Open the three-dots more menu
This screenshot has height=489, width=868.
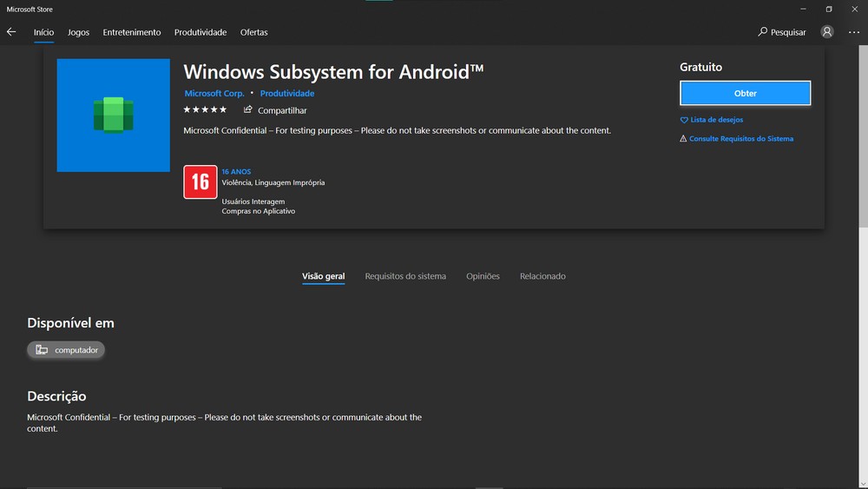[854, 32]
